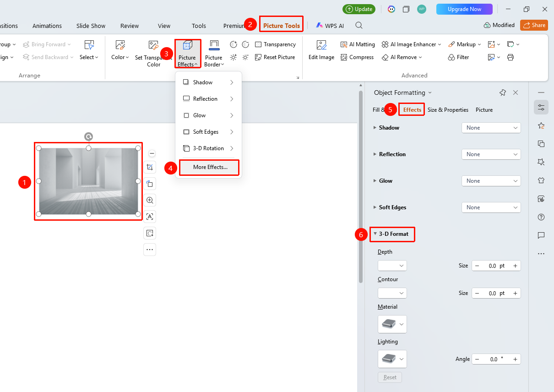The width and height of the screenshot is (554, 392).
Task: Click the Compress picture tool
Action: [357, 57]
